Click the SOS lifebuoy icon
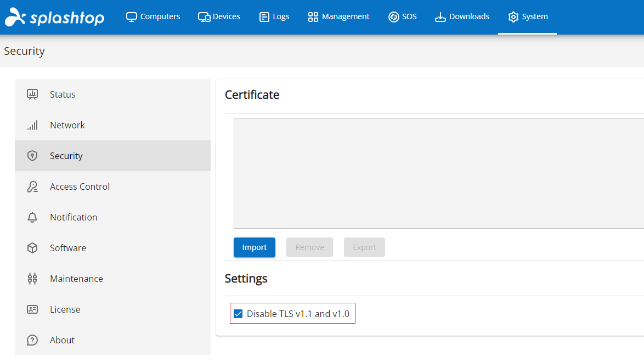Viewport: 644px width, 362px height. 393,17
